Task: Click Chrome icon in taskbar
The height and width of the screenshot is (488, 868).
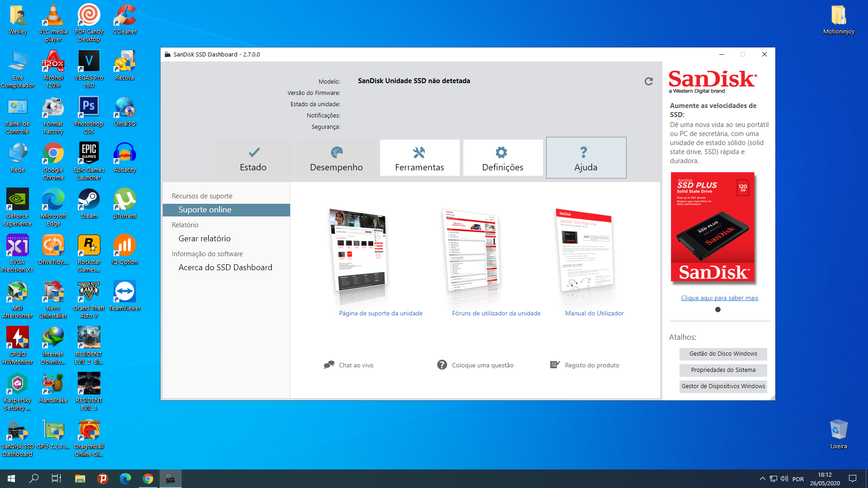Action: [148, 479]
